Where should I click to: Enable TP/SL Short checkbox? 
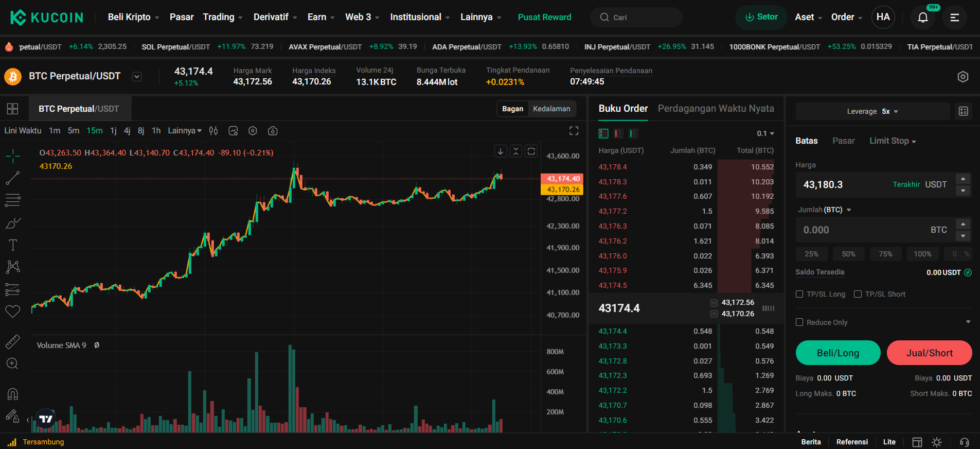(858, 294)
